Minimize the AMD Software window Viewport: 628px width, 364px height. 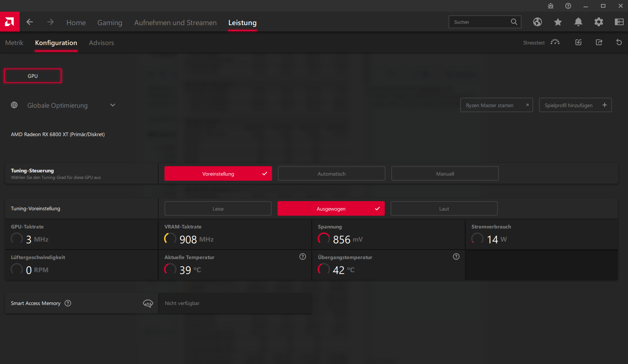click(x=586, y=6)
